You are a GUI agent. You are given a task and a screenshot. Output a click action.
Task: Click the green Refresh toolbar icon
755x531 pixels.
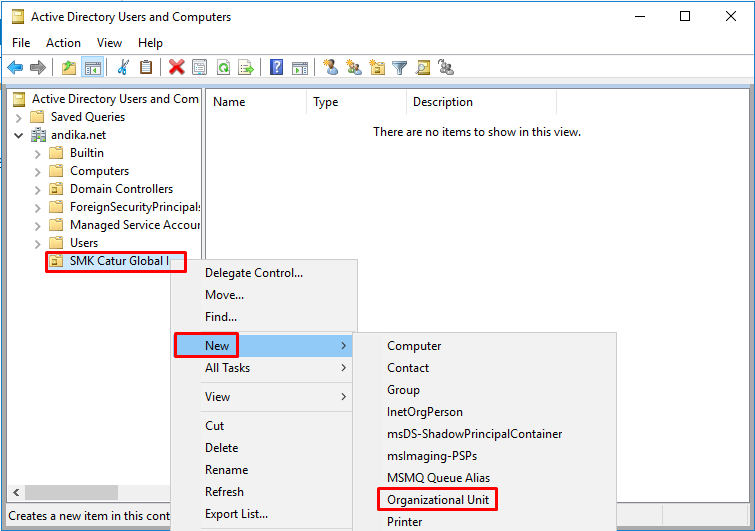[x=223, y=67]
